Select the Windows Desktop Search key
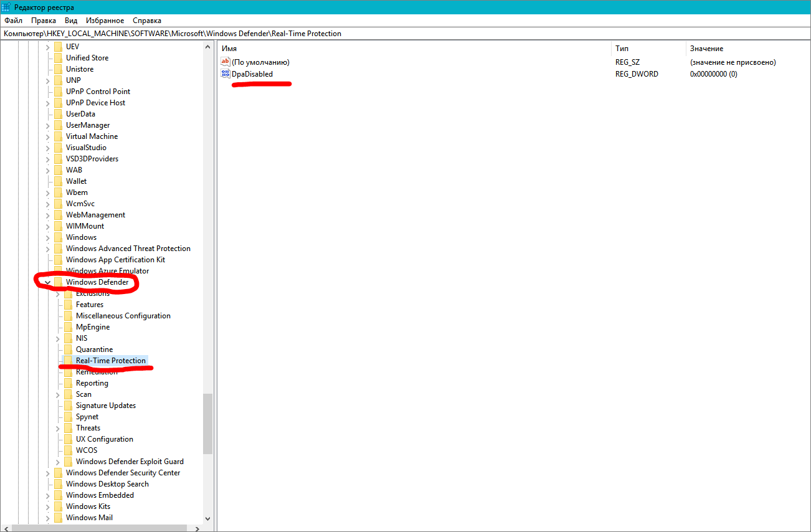 (x=107, y=484)
